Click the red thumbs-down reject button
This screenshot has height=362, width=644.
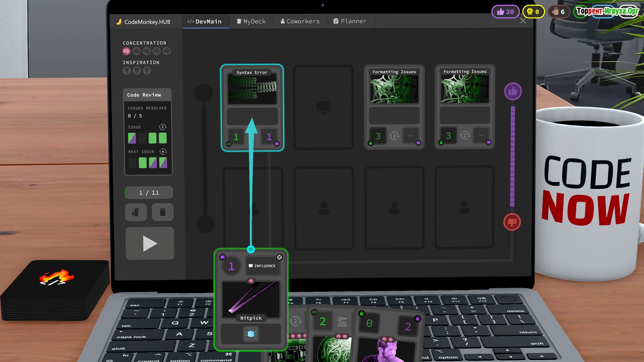click(512, 222)
